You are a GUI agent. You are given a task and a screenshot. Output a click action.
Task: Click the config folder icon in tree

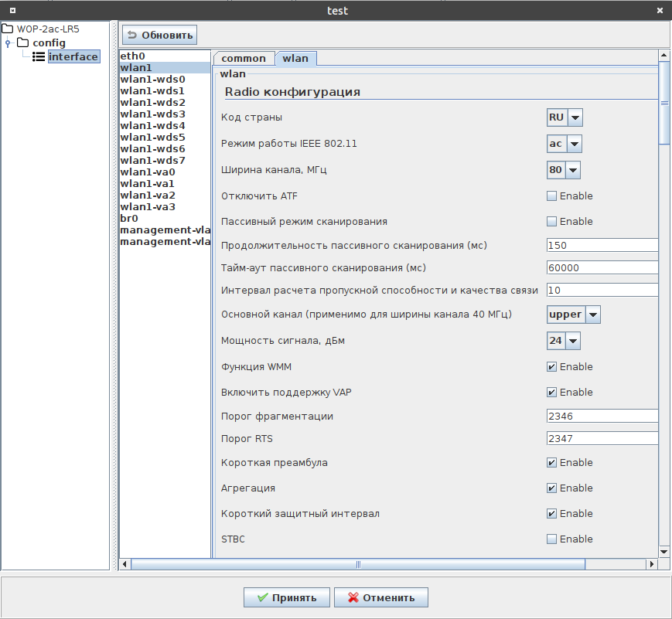(22, 43)
